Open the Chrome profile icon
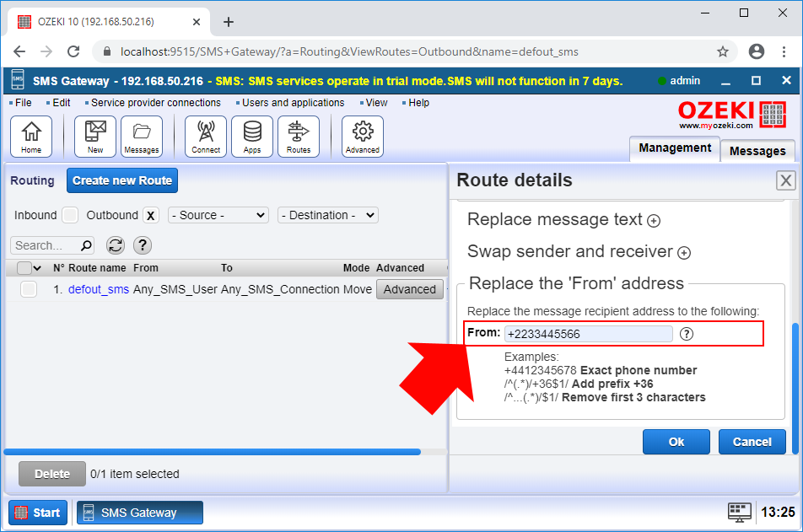 point(757,51)
